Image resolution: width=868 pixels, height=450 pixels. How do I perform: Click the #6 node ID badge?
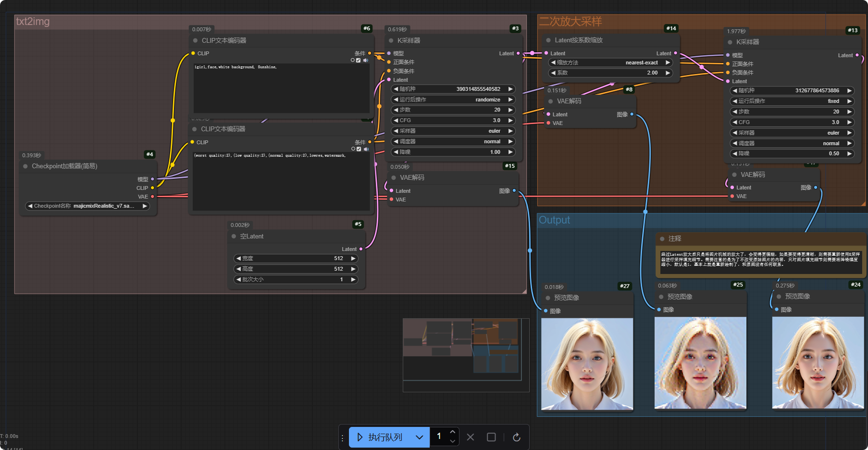(367, 29)
